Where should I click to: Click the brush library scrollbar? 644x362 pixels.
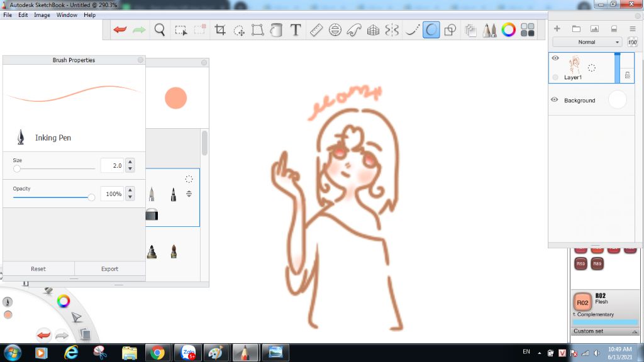[204, 143]
